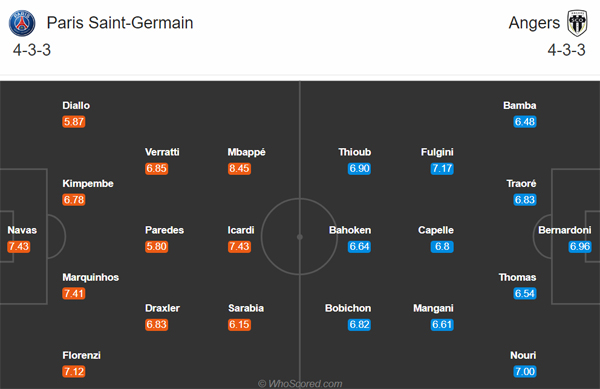Open the Angers team name

click(534, 23)
